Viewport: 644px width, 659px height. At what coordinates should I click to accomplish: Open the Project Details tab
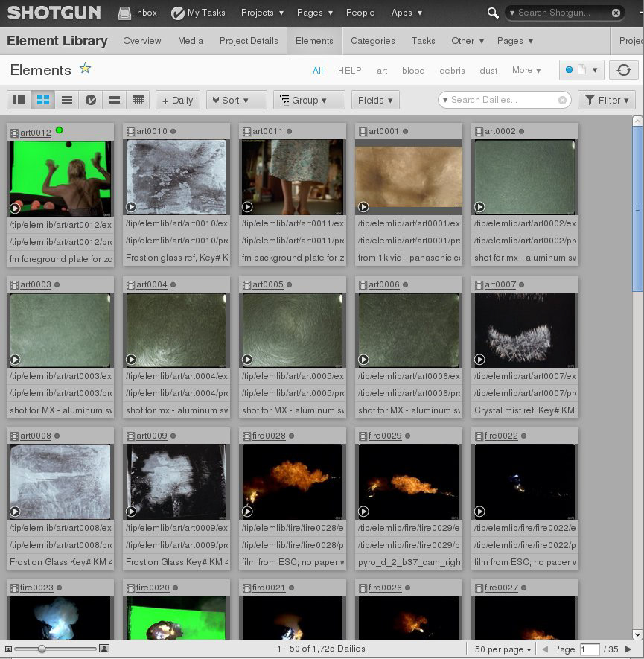pyautogui.click(x=249, y=41)
